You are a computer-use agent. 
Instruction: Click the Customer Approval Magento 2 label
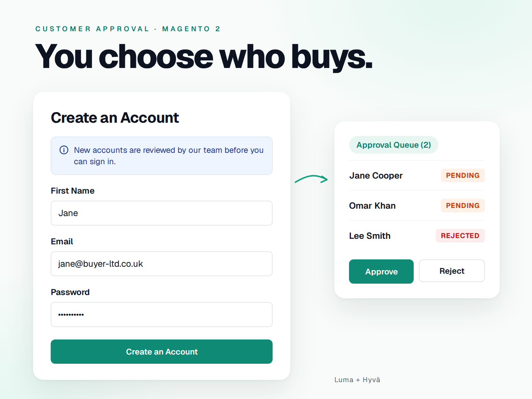point(128,29)
